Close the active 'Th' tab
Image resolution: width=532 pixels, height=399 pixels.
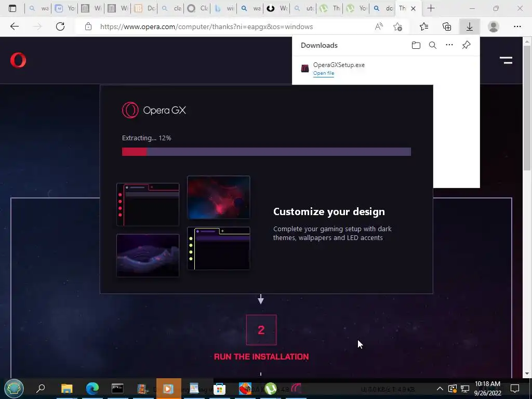[413, 8]
